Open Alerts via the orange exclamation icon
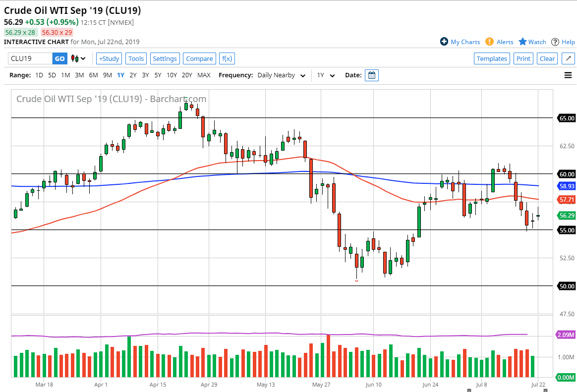Viewport: 577px width, 392px height. tap(490, 42)
